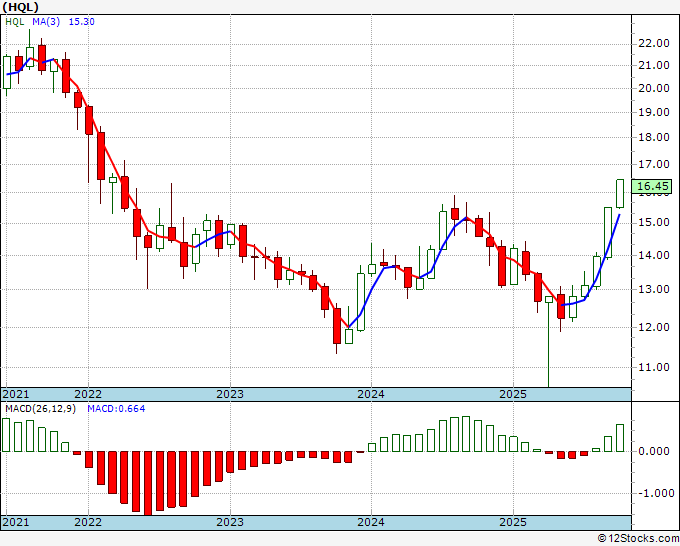The height and width of the screenshot is (546, 680).
Task: Click the 11.00 price axis label
Action: pos(654,367)
